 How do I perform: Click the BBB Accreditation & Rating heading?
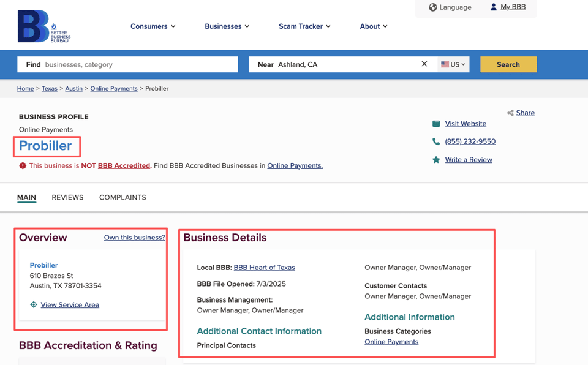pyautogui.click(x=88, y=345)
